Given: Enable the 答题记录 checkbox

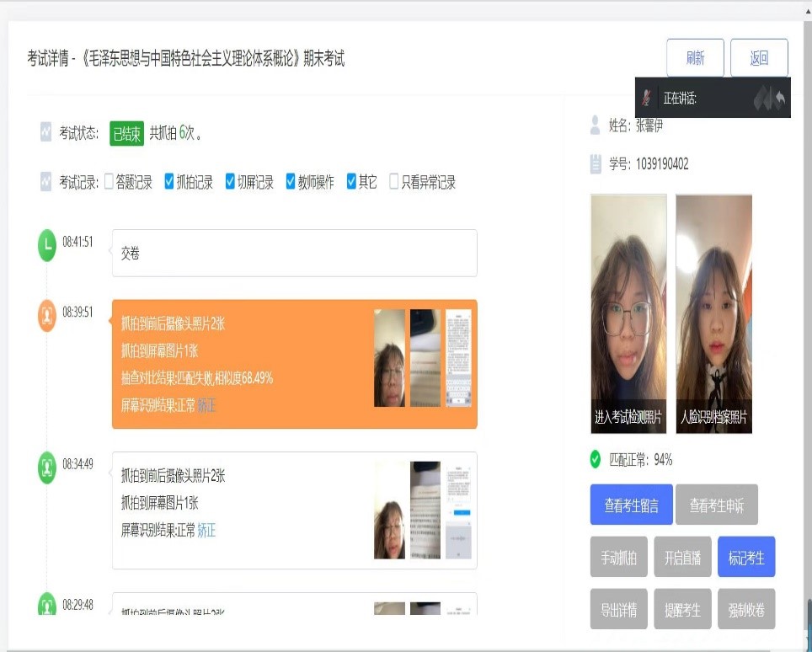Looking at the screenshot, I should (109, 181).
